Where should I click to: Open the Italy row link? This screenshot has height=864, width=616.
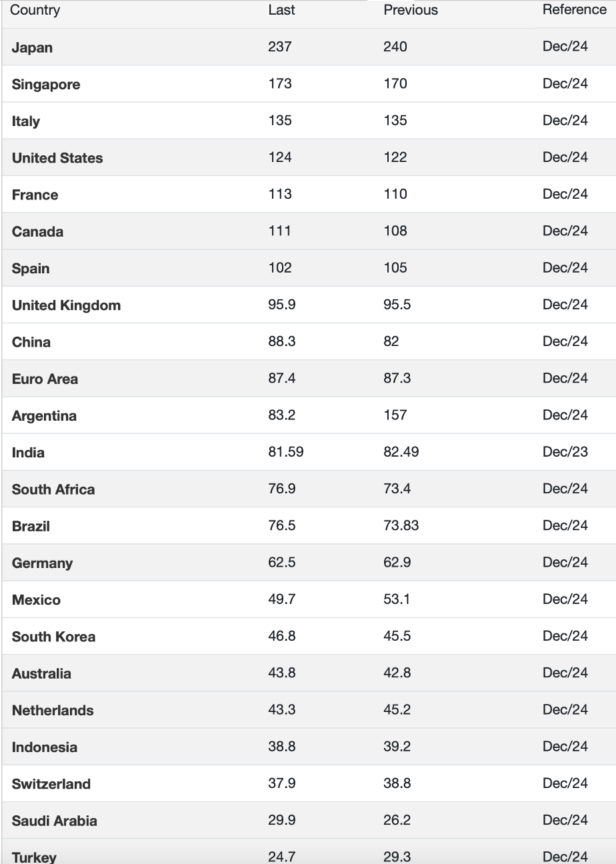(26, 121)
